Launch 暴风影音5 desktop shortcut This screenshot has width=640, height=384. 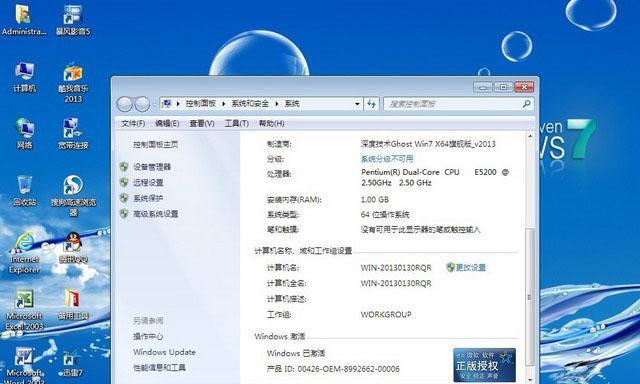[x=73, y=20]
